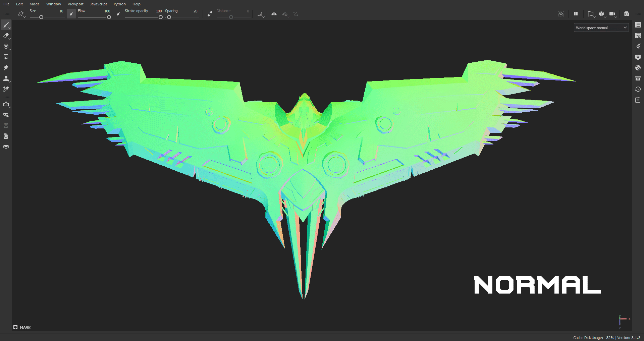Image resolution: width=644 pixels, height=341 pixels.
Task: Select the Eraser tool
Action: pos(6,36)
